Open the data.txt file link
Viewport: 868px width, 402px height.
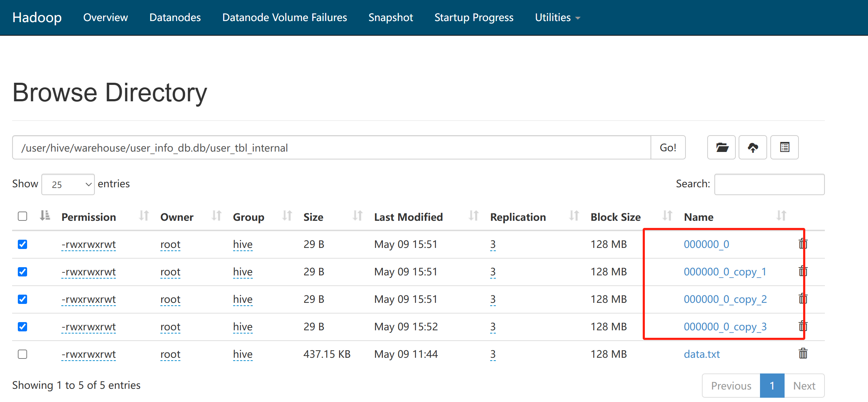tap(702, 354)
